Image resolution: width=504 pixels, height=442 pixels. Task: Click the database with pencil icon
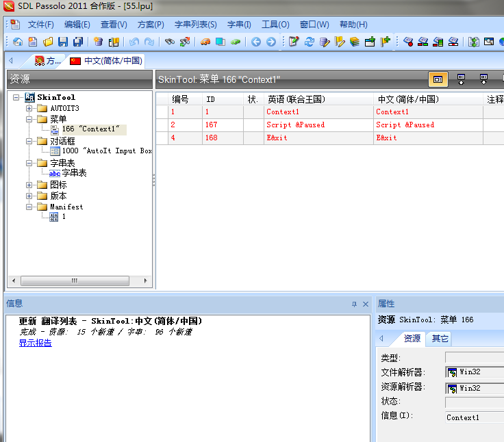pos(325,42)
